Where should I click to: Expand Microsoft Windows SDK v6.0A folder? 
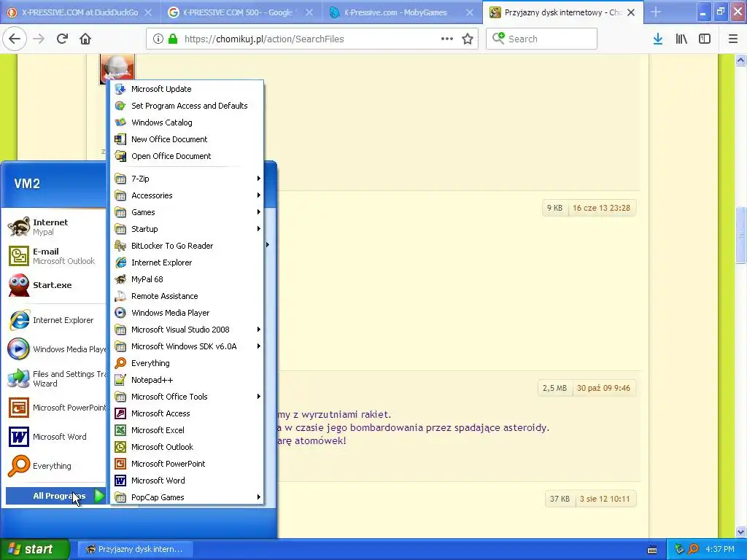point(187,346)
